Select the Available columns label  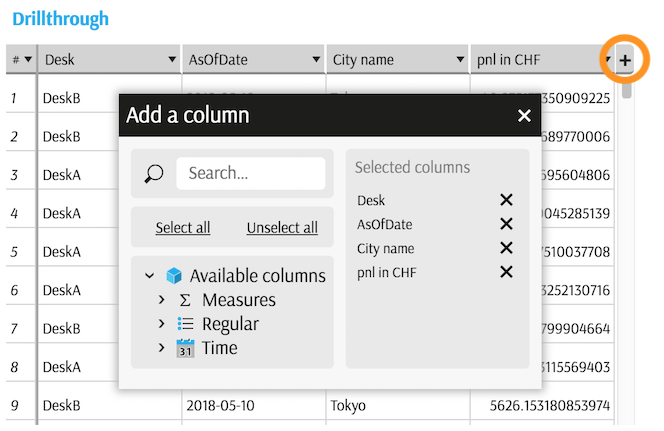257,276
